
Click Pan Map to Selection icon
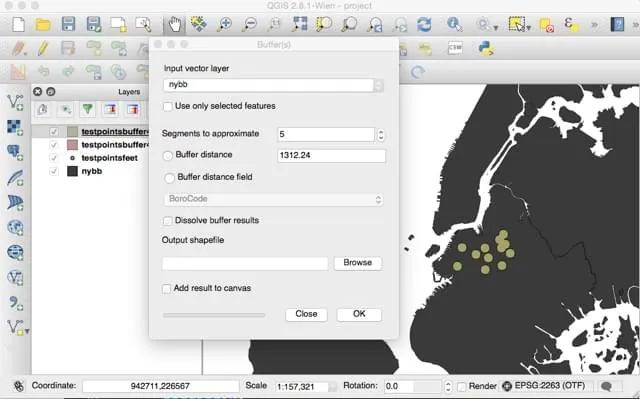[199, 24]
